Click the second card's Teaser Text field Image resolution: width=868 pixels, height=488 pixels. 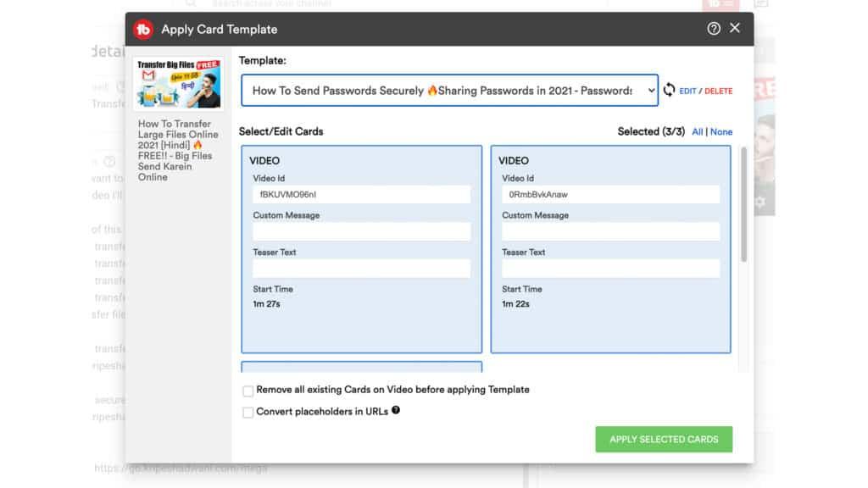610,269
